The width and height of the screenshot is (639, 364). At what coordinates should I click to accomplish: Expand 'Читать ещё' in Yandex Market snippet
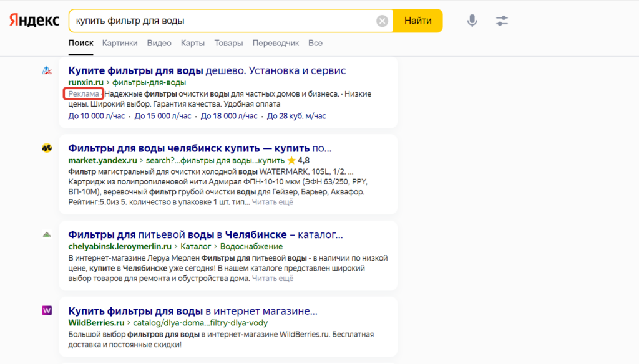pos(272,202)
